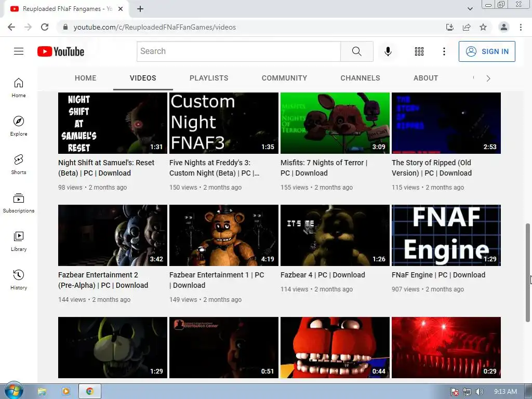This screenshot has height=399, width=532.
Task: Switch to the CHANNELS tab
Action: [x=361, y=78]
